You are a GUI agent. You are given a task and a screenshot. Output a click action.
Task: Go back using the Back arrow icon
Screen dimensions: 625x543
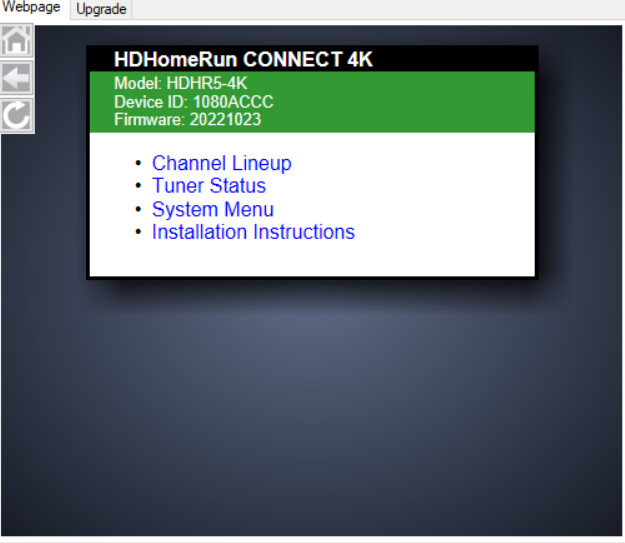click(x=17, y=78)
